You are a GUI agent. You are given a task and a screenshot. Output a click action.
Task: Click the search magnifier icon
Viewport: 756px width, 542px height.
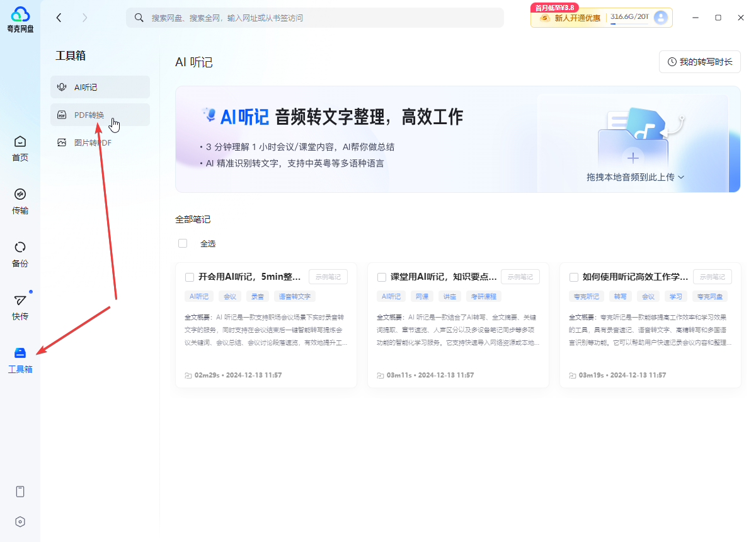pos(139,18)
